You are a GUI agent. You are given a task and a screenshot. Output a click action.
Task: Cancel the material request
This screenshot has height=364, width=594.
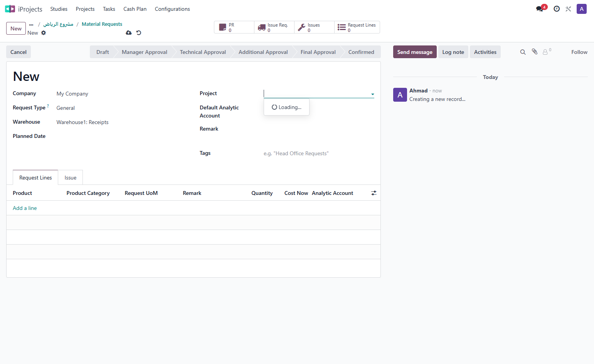click(x=19, y=52)
